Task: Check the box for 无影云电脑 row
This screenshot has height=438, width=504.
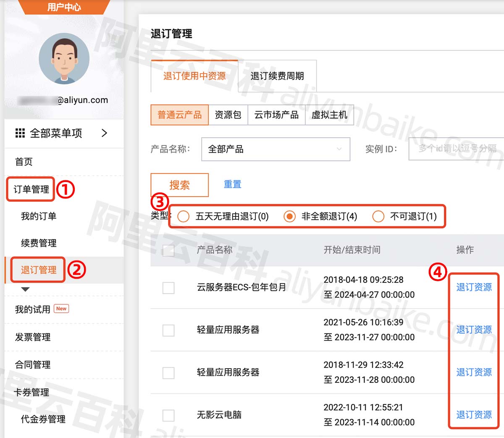Action: [x=168, y=415]
